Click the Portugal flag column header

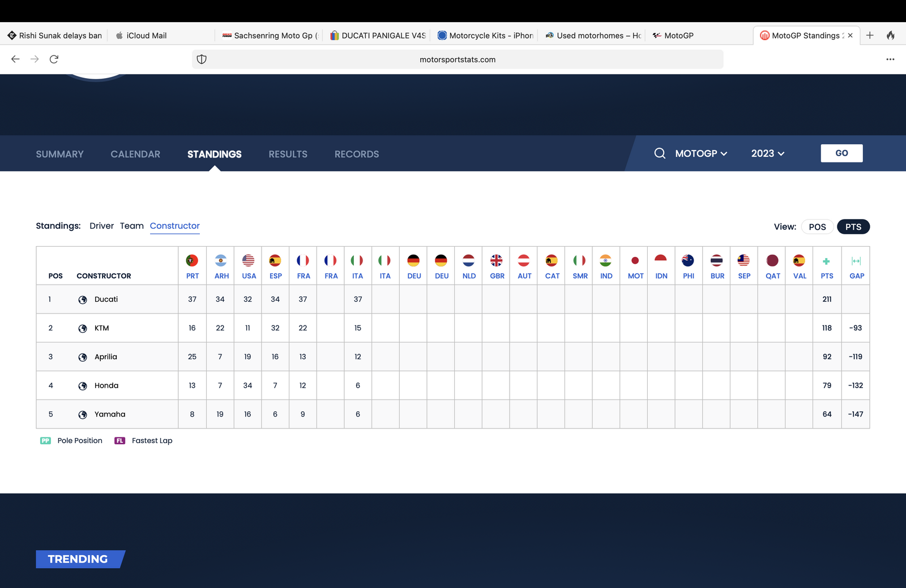pyautogui.click(x=192, y=261)
